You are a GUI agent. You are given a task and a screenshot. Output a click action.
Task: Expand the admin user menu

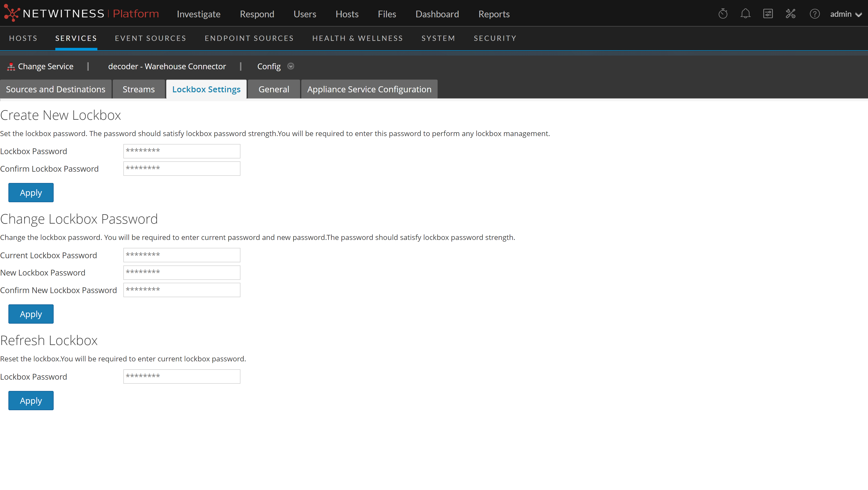[845, 14]
